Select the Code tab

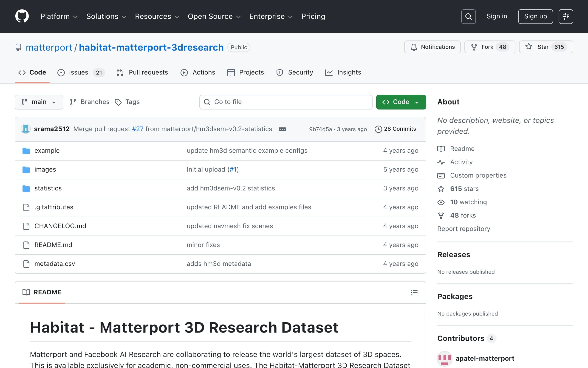(32, 72)
